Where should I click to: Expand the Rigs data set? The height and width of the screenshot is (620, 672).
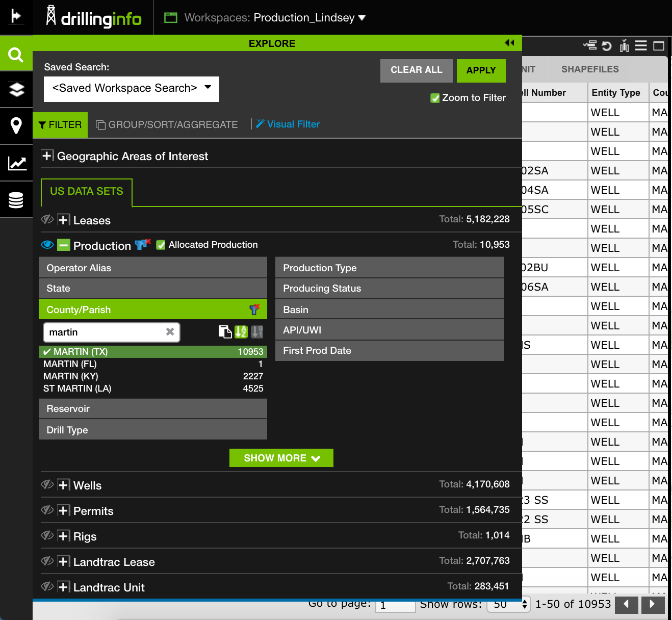[x=64, y=536]
